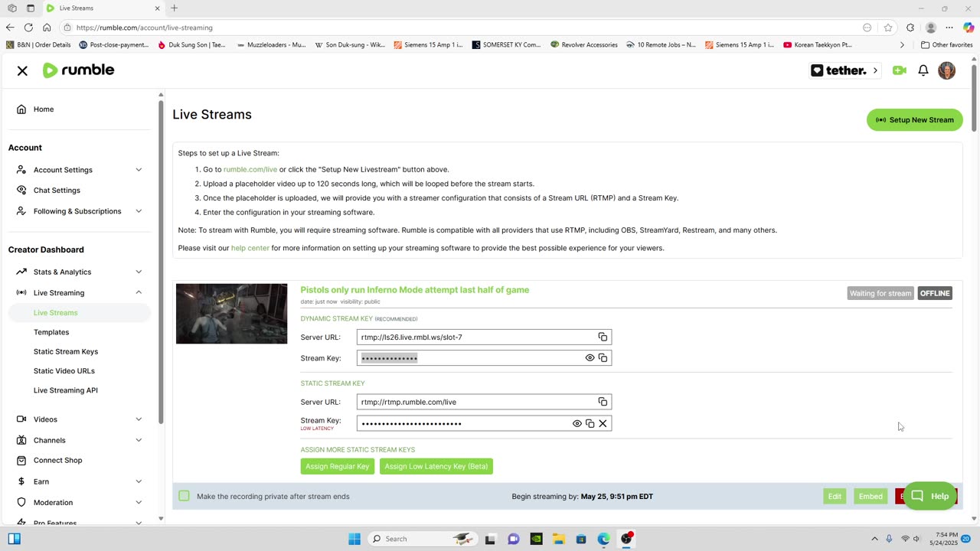Viewport: 980px width, 551px height.
Task: Open the stream video thumbnail
Action: point(232,314)
